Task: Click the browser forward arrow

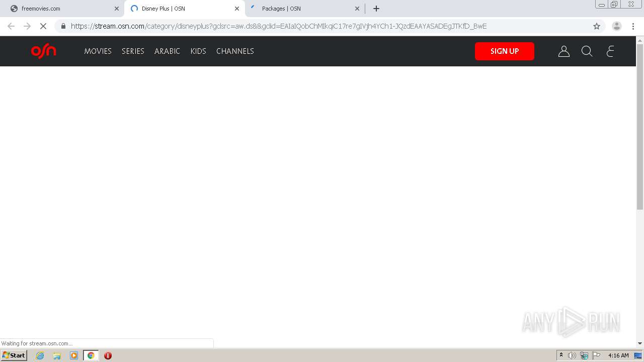Action: (x=27, y=26)
